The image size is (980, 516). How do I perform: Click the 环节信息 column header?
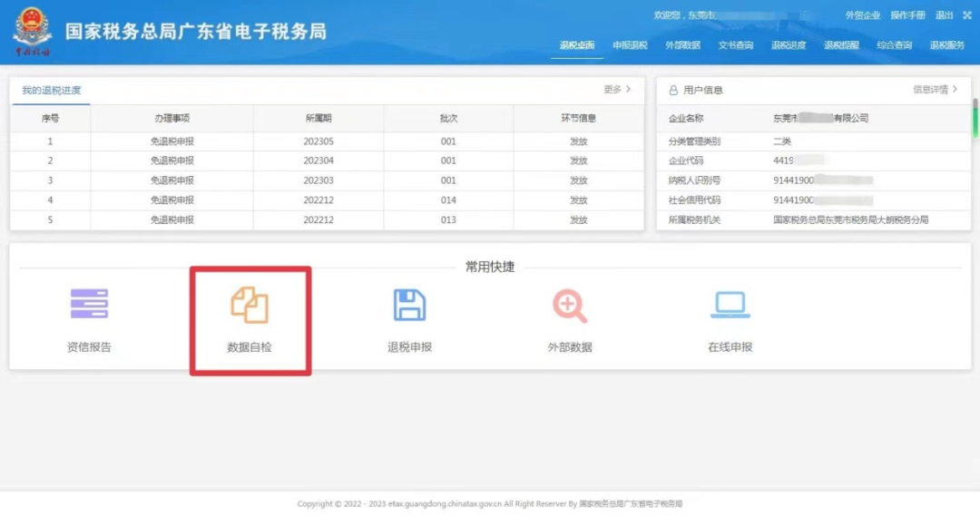[578, 118]
